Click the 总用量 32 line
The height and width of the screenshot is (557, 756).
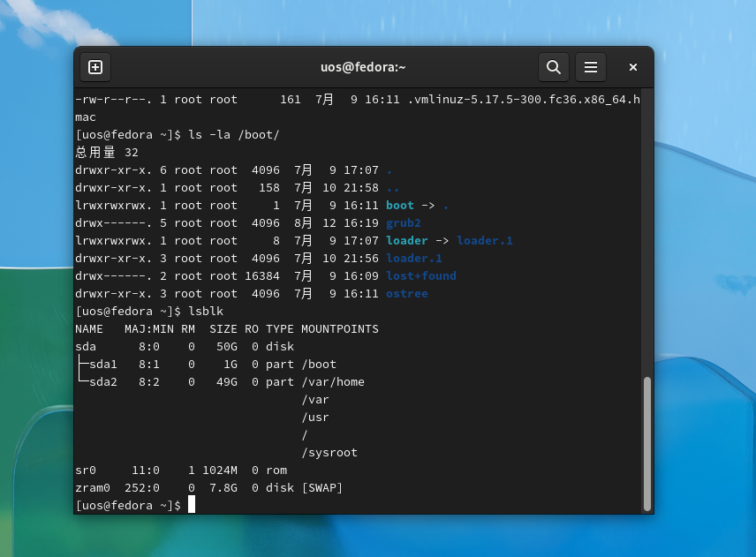107,152
